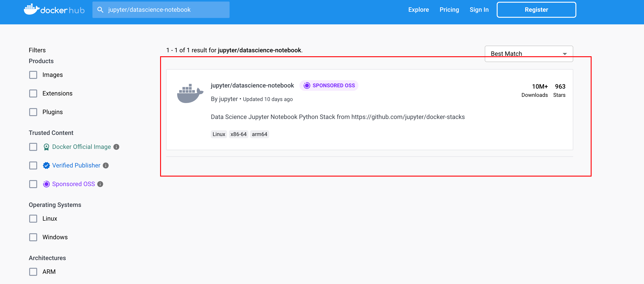Check the Verified Publisher filter
The height and width of the screenshot is (284, 644).
pos(33,165)
